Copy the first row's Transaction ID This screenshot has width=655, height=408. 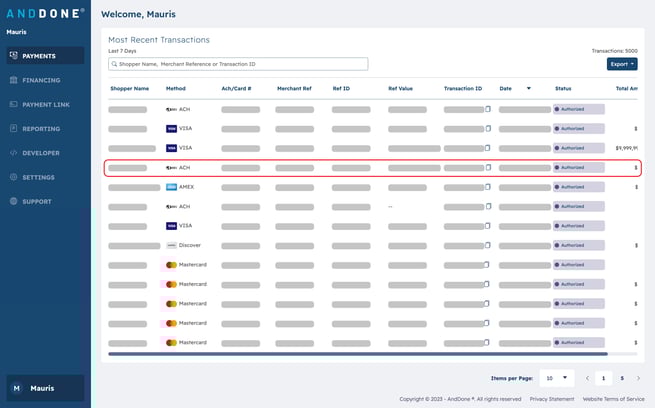tap(488, 109)
